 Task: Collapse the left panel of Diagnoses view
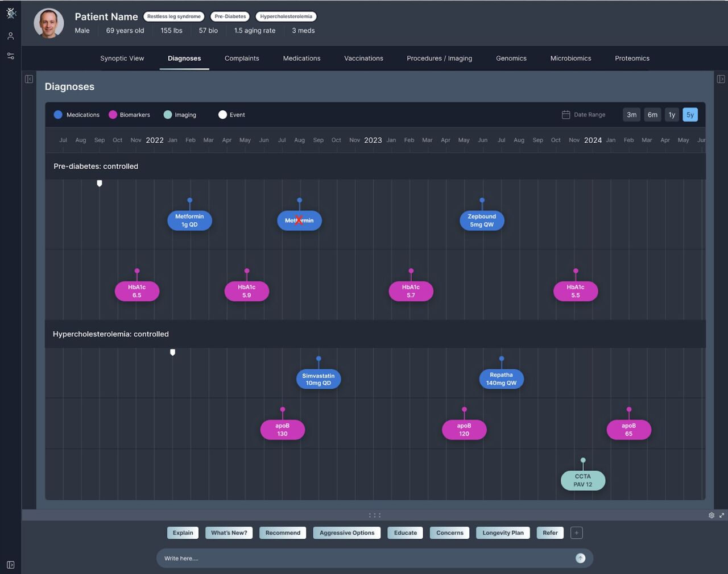(x=29, y=79)
